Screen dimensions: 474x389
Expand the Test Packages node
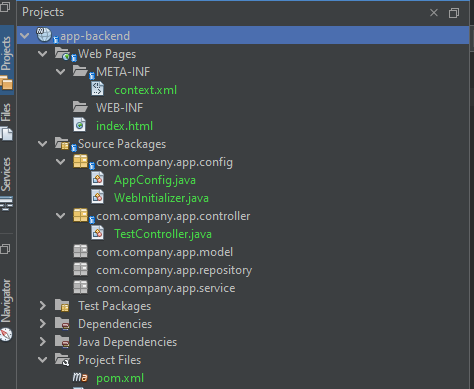coord(43,305)
